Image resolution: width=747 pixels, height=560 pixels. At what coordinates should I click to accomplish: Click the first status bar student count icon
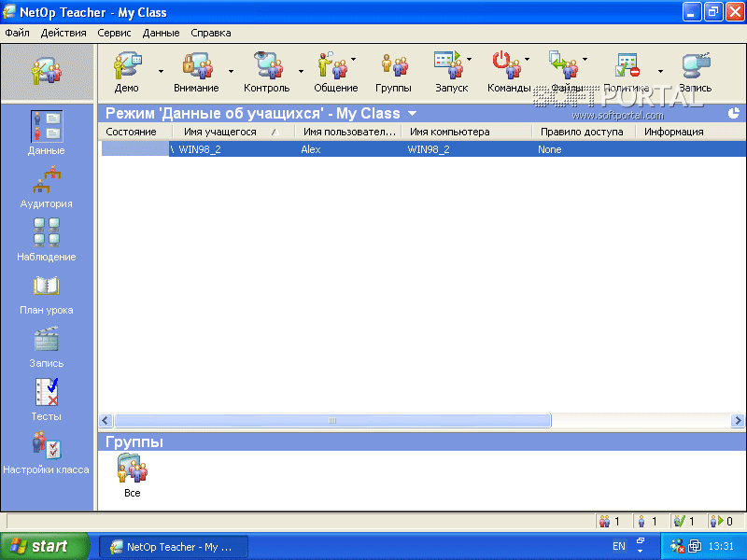point(605,522)
